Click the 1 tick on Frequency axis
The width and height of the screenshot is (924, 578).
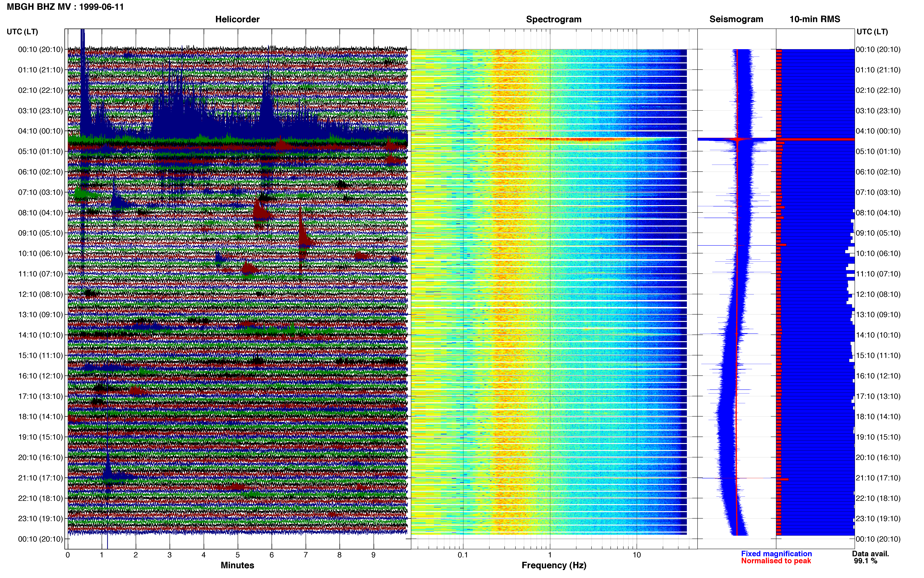pyautogui.click(x=550, y=555)
